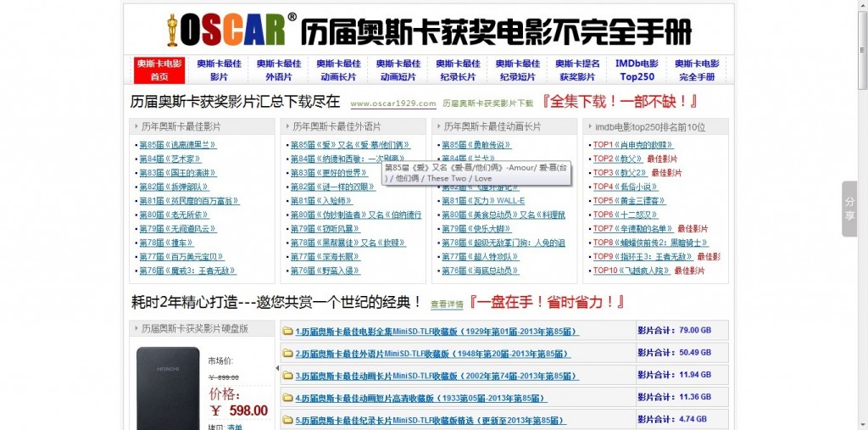
Task: Open 第76届《海底总动员》 link
Action: point(481,271)
